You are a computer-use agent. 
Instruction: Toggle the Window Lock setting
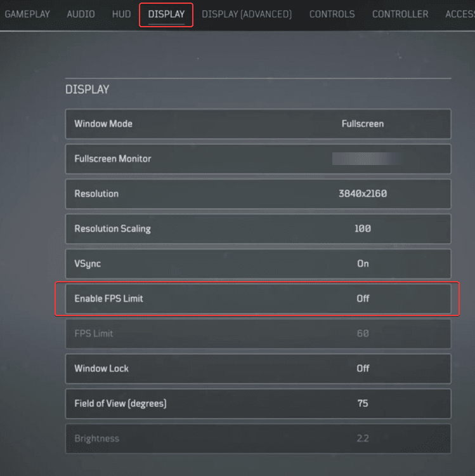tap(362, 368)
